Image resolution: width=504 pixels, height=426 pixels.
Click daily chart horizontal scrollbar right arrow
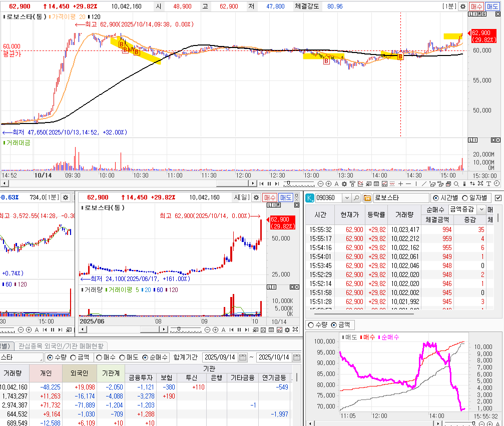click(x=164, y=329)
